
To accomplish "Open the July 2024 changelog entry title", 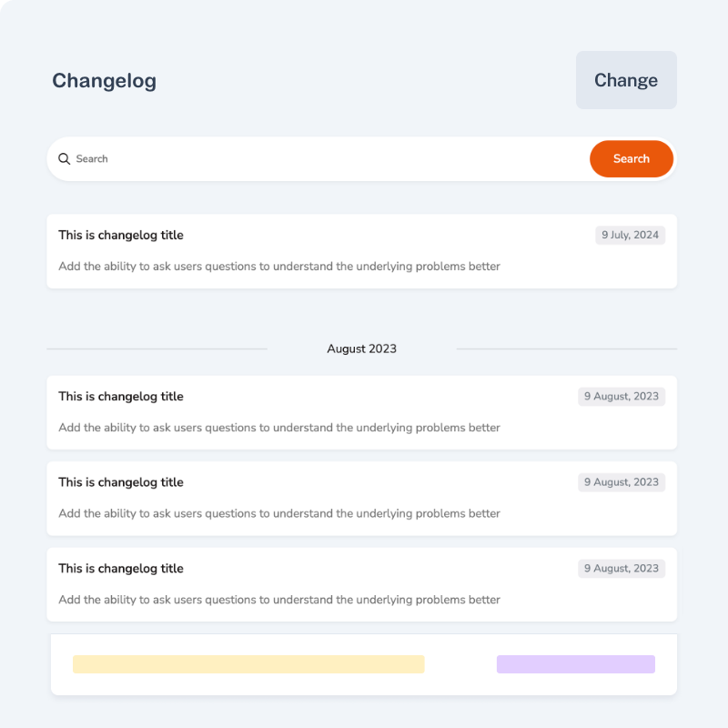I will coord(121,235).
